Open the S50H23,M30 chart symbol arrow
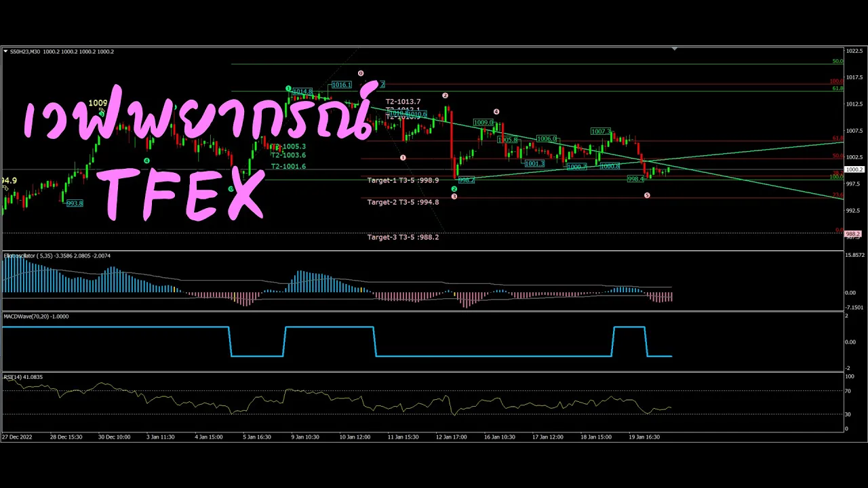 point(5,52)
